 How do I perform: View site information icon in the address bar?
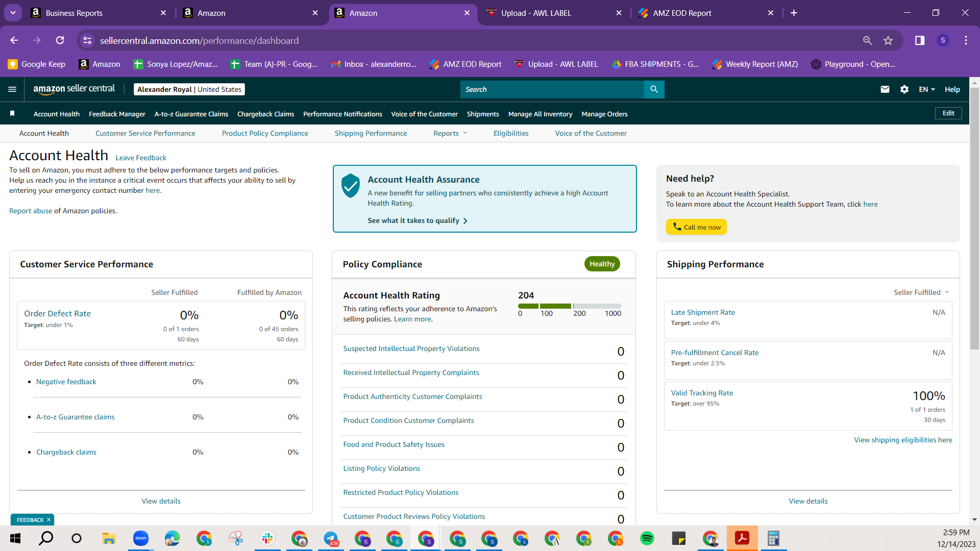(88, 40)
